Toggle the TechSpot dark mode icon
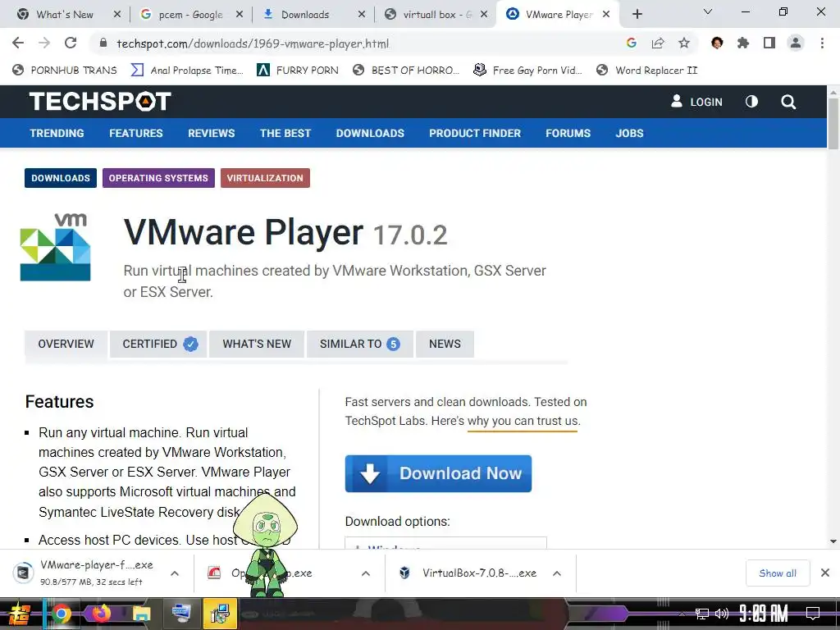Image resolution: width=840 pixels, height=630 pixels. [751, 101]
